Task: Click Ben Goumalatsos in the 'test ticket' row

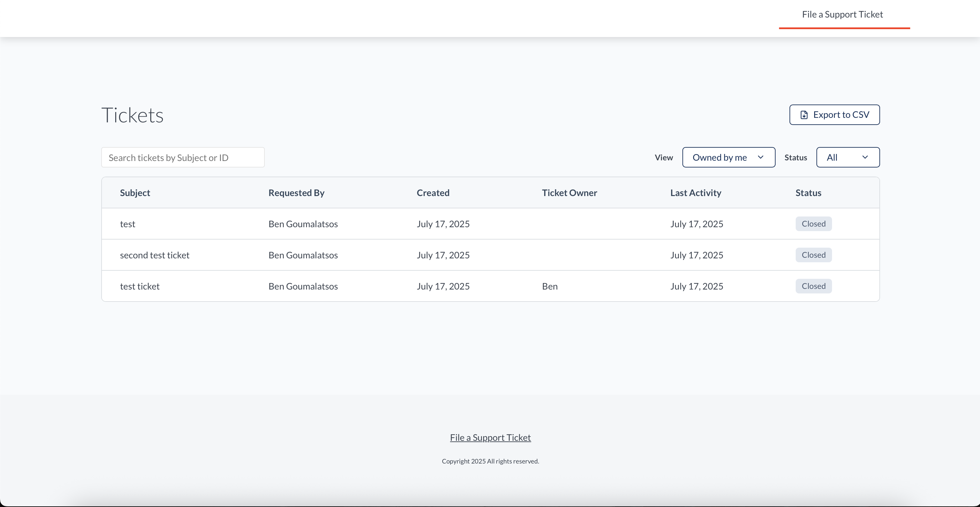Action: pyautogui.click(x=303, y=286)
